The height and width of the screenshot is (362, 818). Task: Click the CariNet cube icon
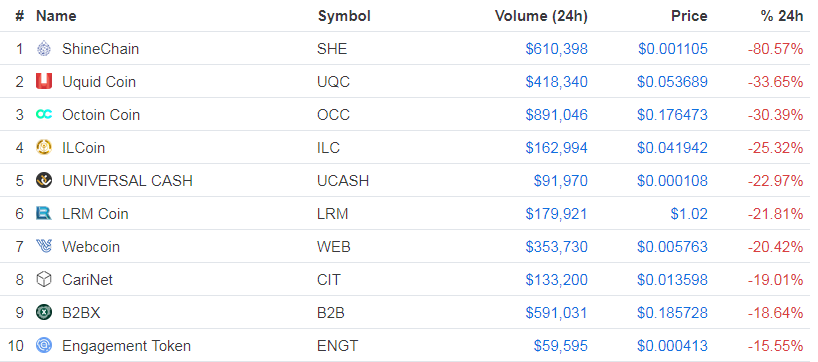point(44,280)
